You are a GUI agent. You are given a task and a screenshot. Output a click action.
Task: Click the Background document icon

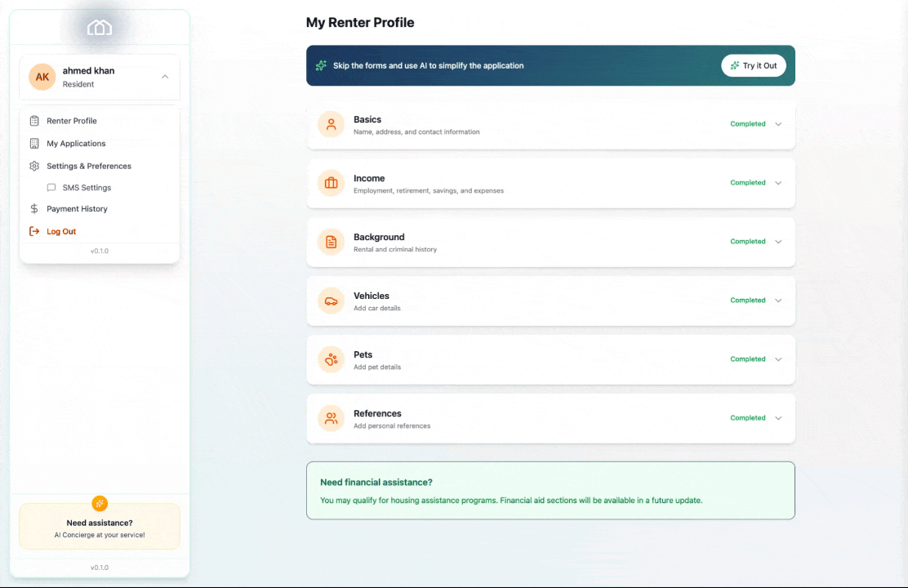pyautogui.click(x=331, y=242)
